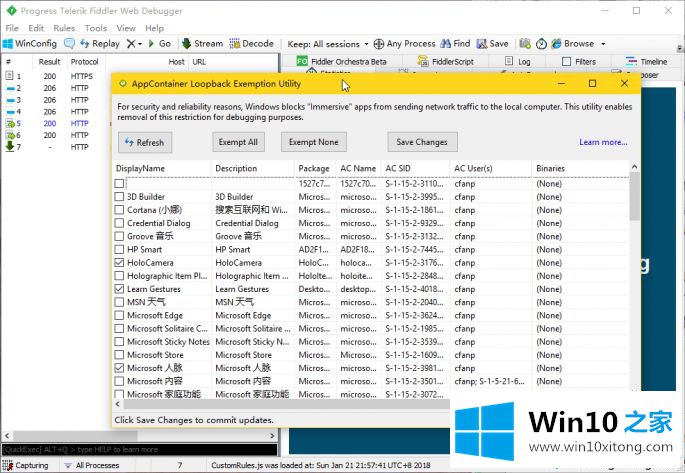Screen dimensions: 685x473
Task: Click the QuickExec command box
Action: pos(139,449)
